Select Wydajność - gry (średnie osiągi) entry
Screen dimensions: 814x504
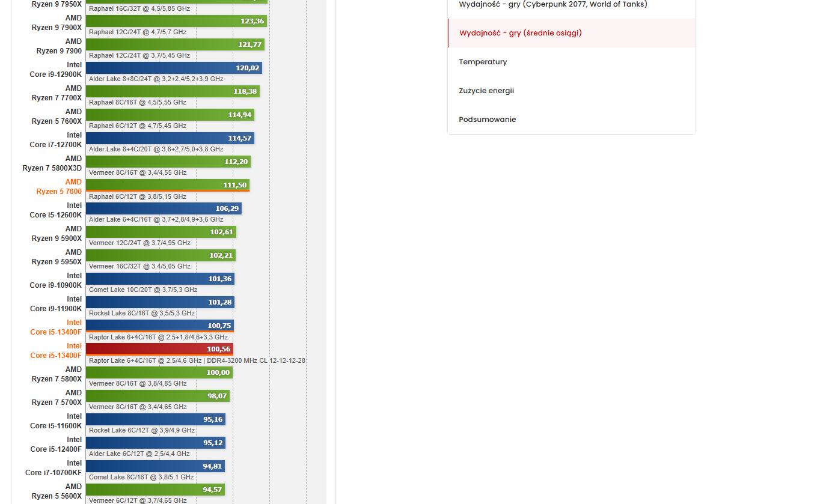[572, 33]
